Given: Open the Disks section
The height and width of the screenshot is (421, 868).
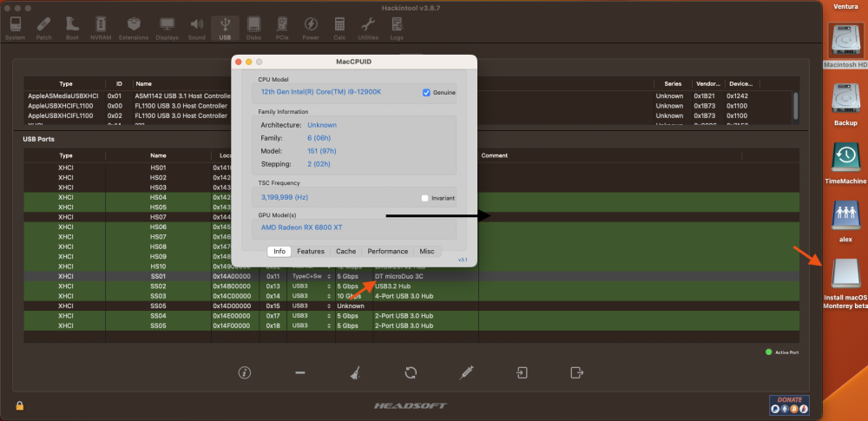Looking at the screenshot, I should click(253, 29).
